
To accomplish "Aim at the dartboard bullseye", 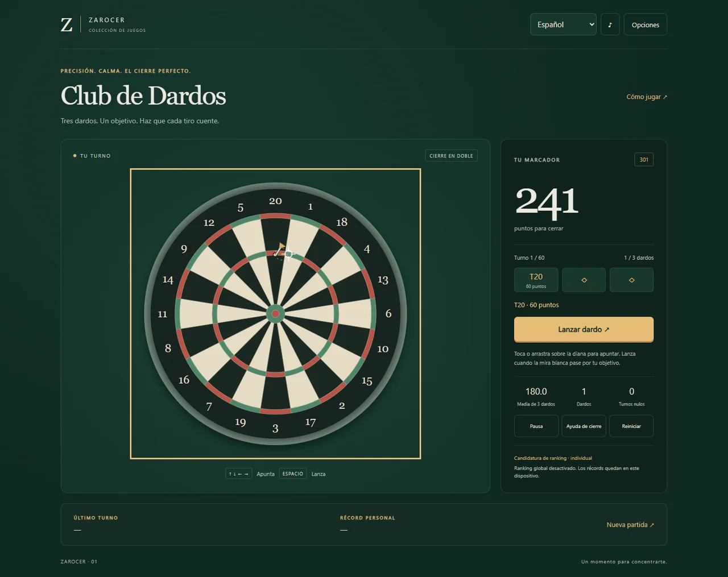I will (275, 314).
